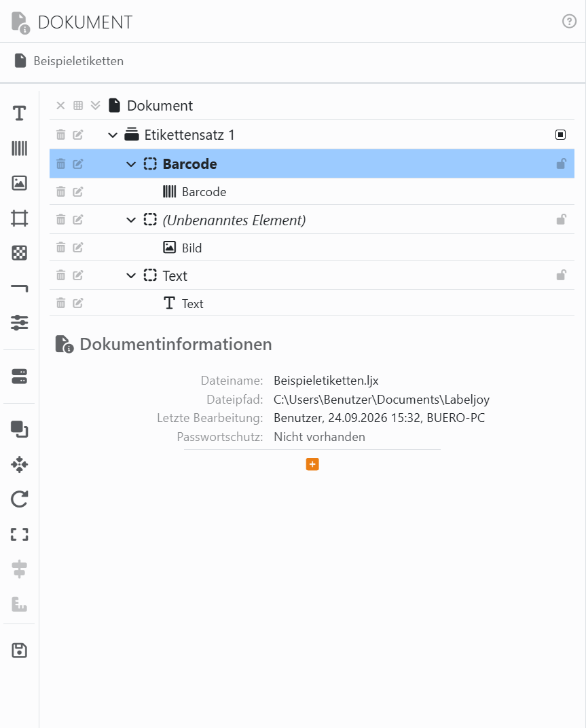Image resolution: width=586 pixels, height=728 pixels.
Task: Toggle lock on Text element group
Action: [x=561, y=275]
